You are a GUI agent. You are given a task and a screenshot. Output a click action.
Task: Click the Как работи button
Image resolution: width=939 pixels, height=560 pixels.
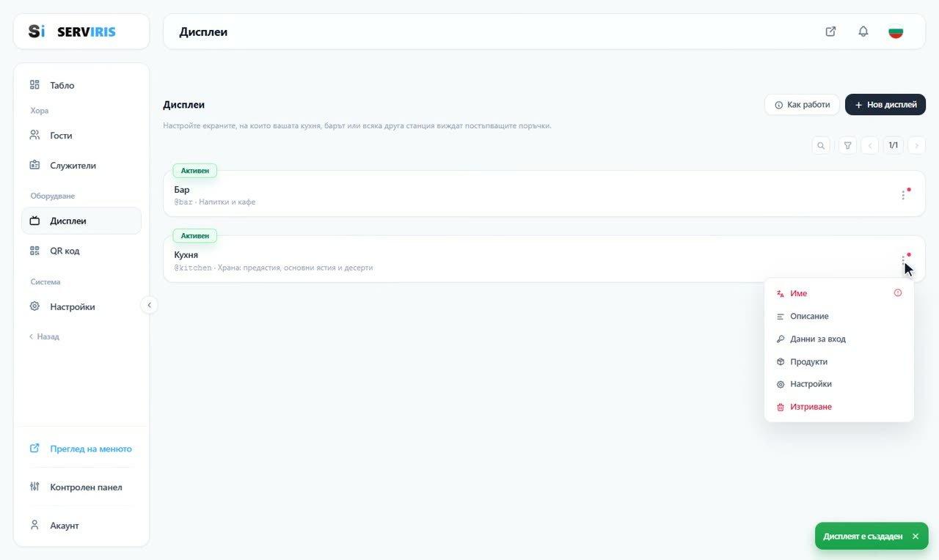802,105
